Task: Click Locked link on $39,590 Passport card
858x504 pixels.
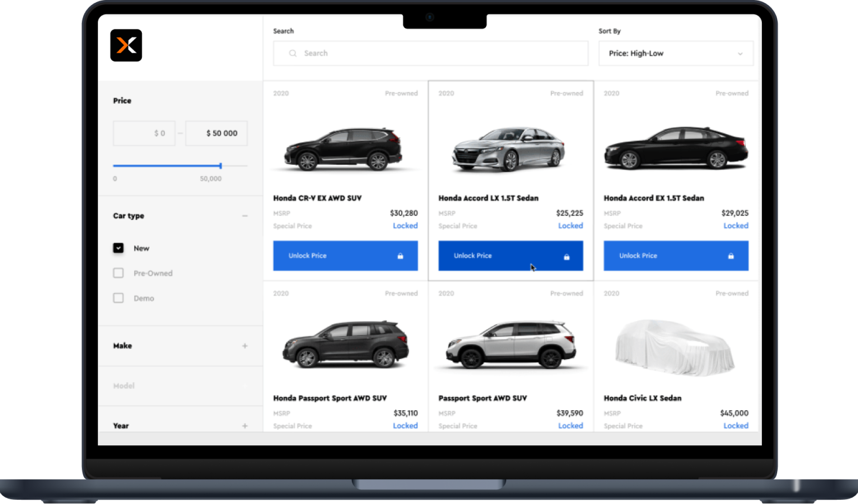Action: [x=570, y=425]
